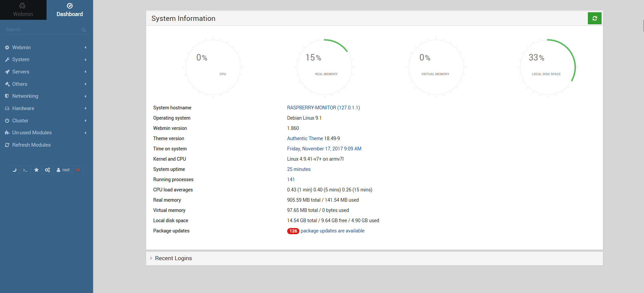
Task: Refresh system information with the green button
Action: (x=595, y=18)
